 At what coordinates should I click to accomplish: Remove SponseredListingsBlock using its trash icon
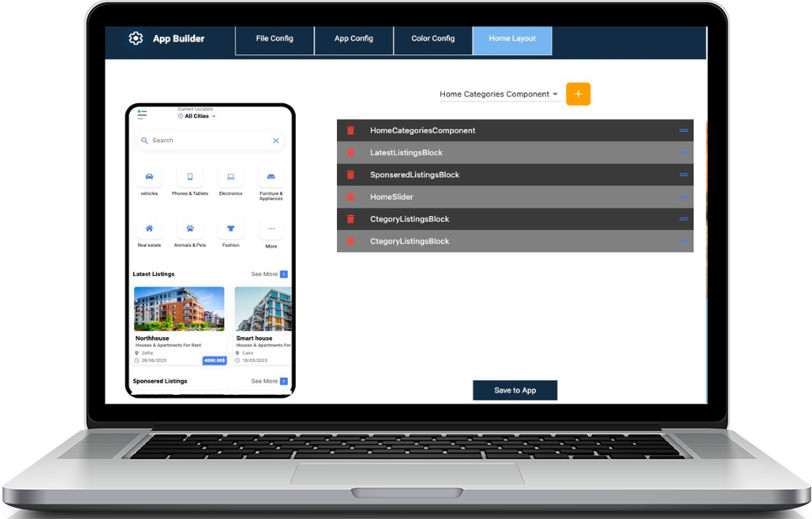point(351,175)
